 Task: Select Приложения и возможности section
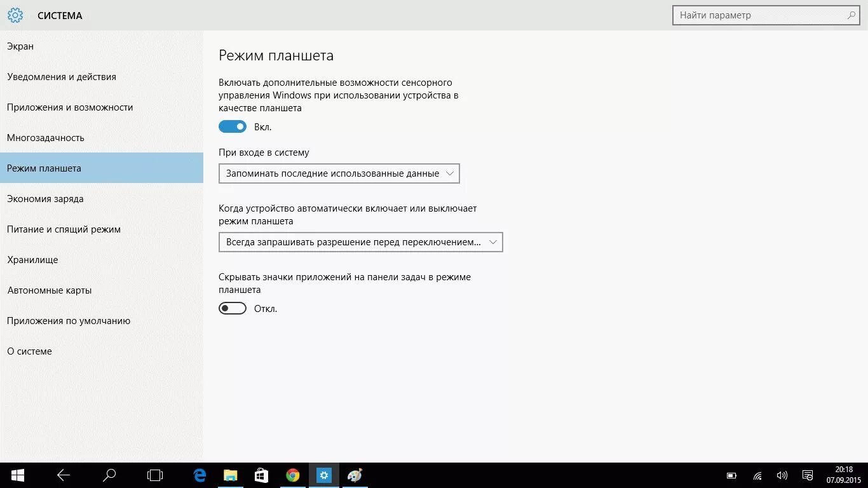click(x=102, y=107)
